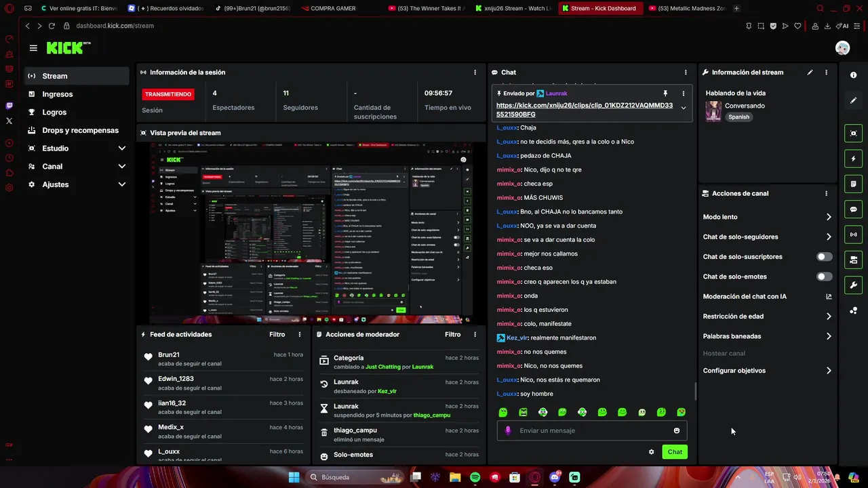Image resolution: width=868 pixels, height=488 pixels.
Task: Click the user avatar at top right
Action: pos(842,48)
